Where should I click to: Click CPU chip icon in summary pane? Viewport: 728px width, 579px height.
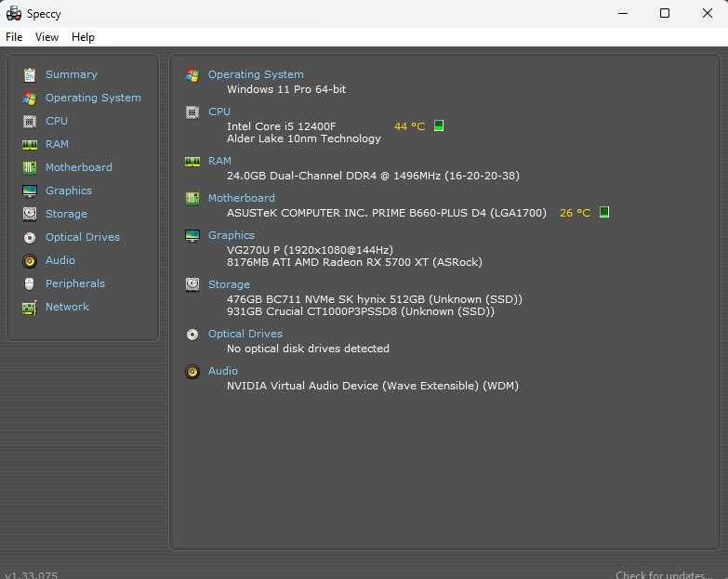pos(192,112)
